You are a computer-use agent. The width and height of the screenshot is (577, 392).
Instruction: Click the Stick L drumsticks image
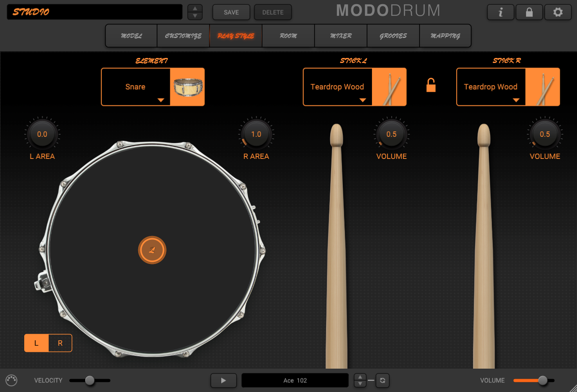pyautogui.click(x=389, y=87)
